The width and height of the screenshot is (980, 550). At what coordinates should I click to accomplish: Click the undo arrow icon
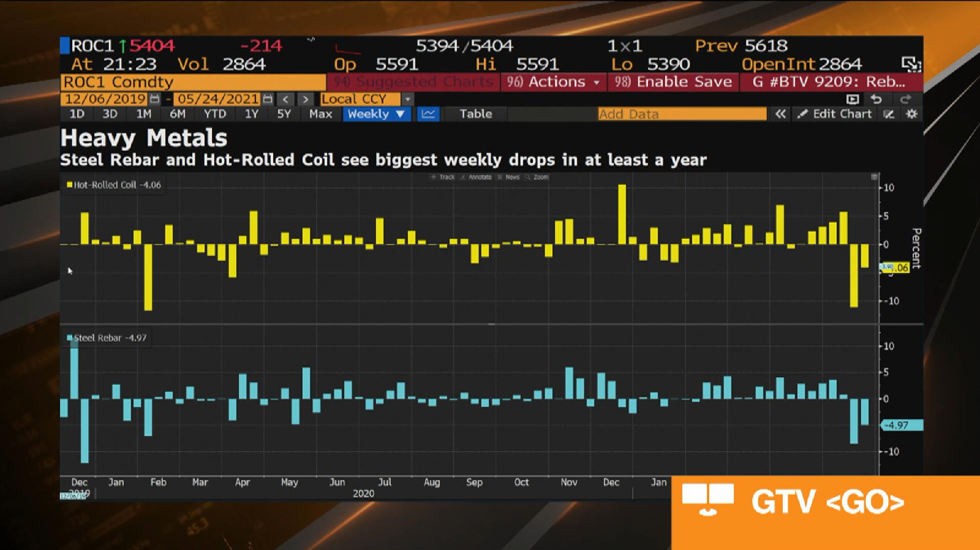(877, 99)
